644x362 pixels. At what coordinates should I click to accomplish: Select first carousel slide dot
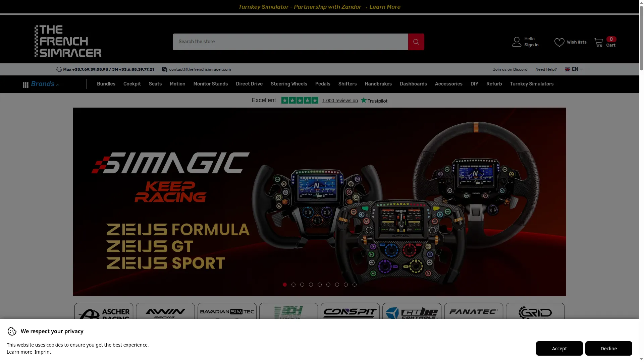[x=285, y=285]
